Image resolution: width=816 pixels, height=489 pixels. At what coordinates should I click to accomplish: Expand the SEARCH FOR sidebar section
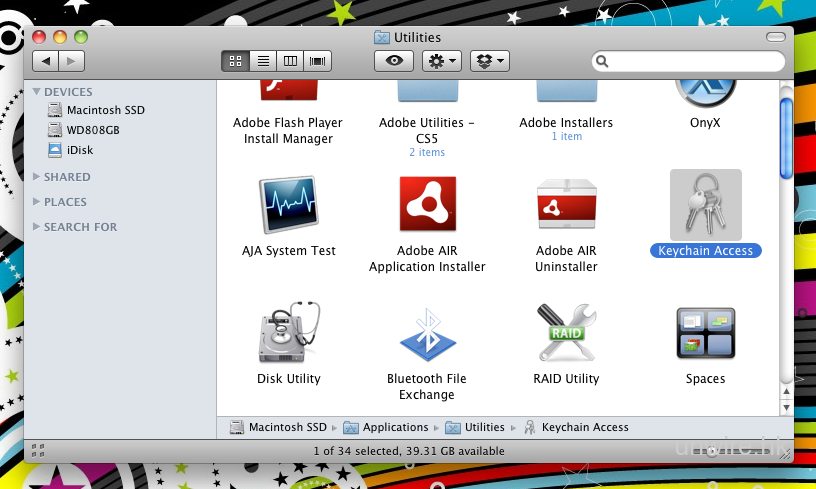(37, 227)
